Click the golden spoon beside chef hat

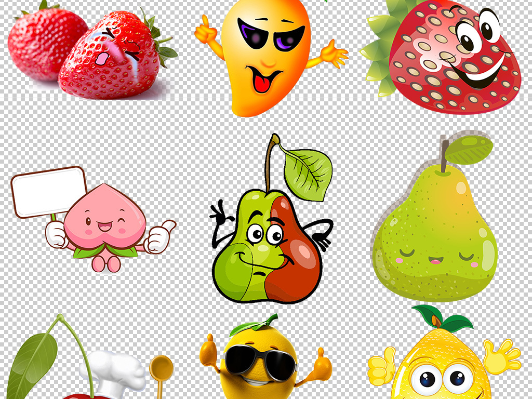pyautogui.click(x=161, y=377)
